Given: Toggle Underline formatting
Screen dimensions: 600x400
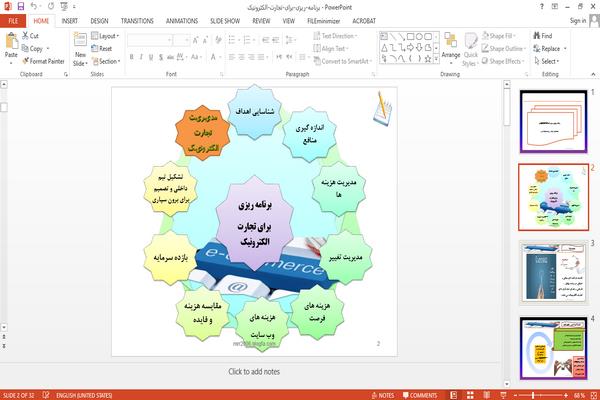Looking at the screenshot, I should pos(151,57).
